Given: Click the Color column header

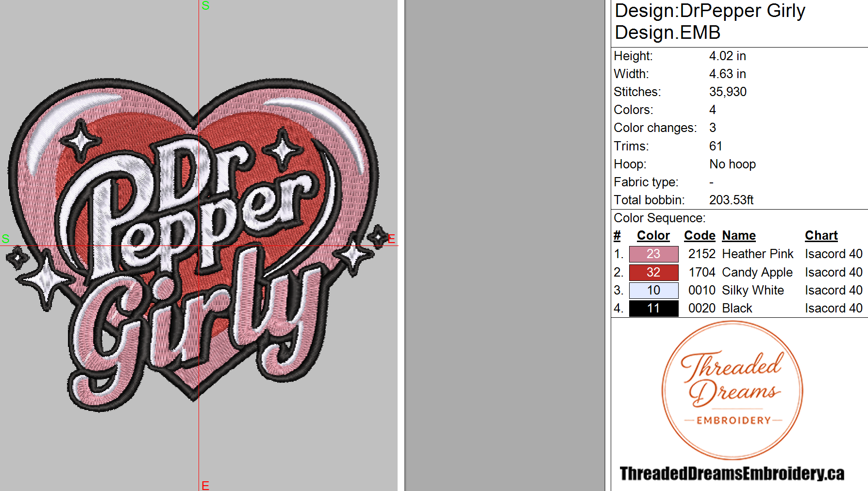Looking at the screenshot, I should pyautogui.click(x=653, y=235).
